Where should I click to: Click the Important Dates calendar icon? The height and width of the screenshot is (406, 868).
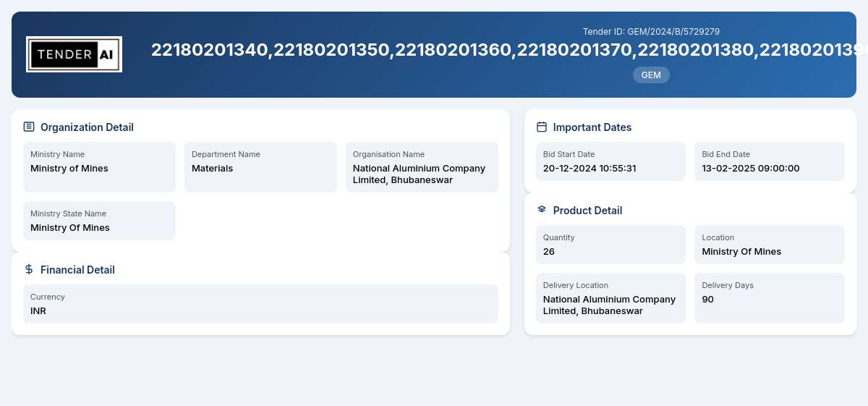542,127
